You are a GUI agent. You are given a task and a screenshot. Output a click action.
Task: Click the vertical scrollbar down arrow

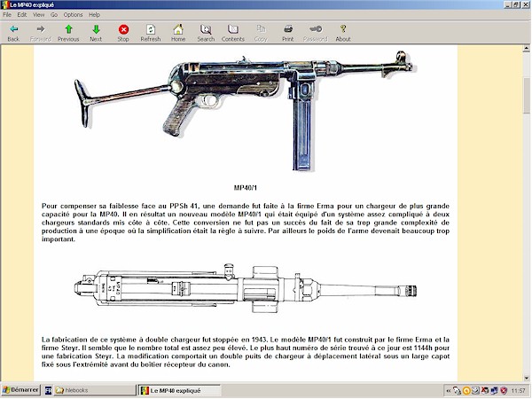tap(526, 378)
